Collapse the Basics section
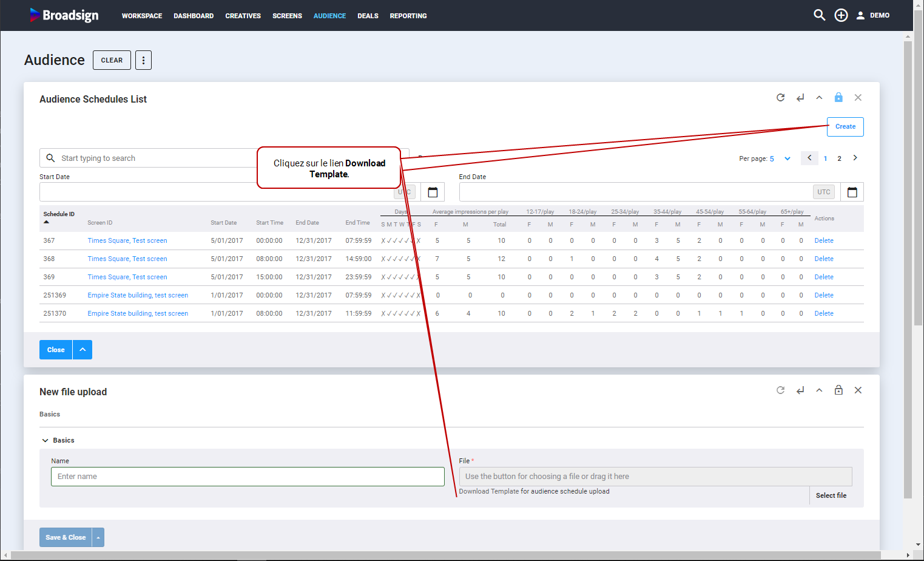The width and height of the screenshot is (924, 561). [x=46, y=440]
